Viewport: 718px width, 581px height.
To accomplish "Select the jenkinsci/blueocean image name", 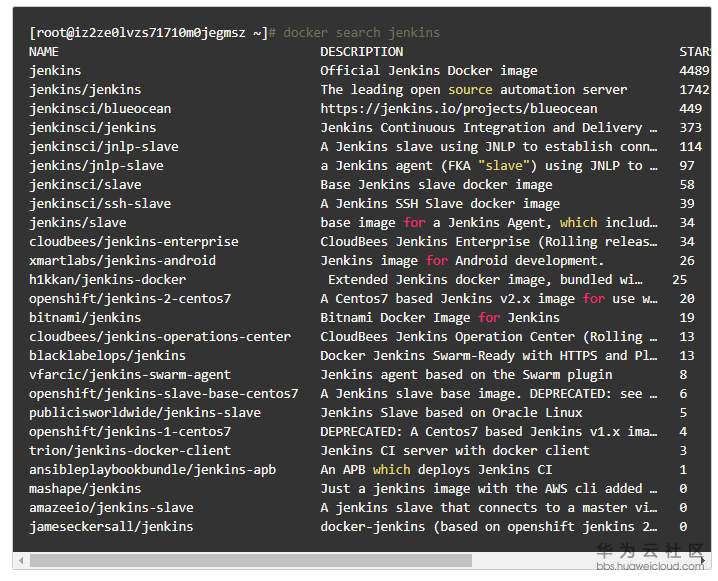I will [x=100, y=108].
